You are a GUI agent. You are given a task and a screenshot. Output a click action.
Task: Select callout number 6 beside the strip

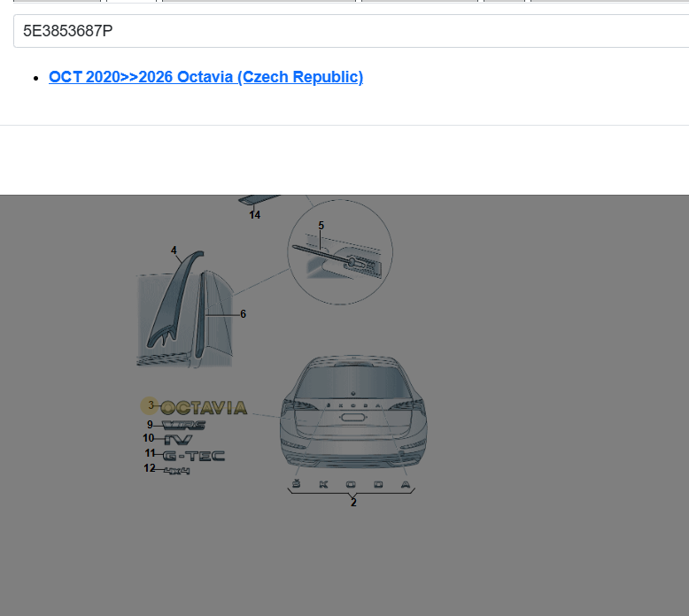tap(243, 314)
